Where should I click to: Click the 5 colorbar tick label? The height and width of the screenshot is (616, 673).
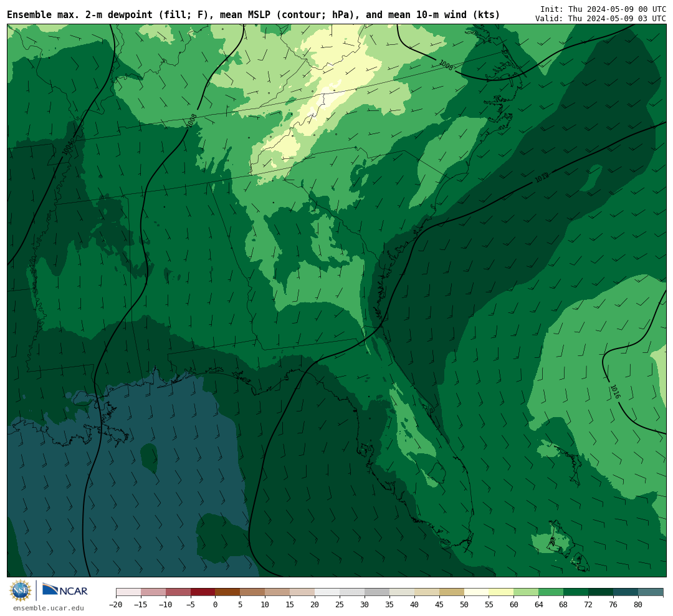coord(241,605)
